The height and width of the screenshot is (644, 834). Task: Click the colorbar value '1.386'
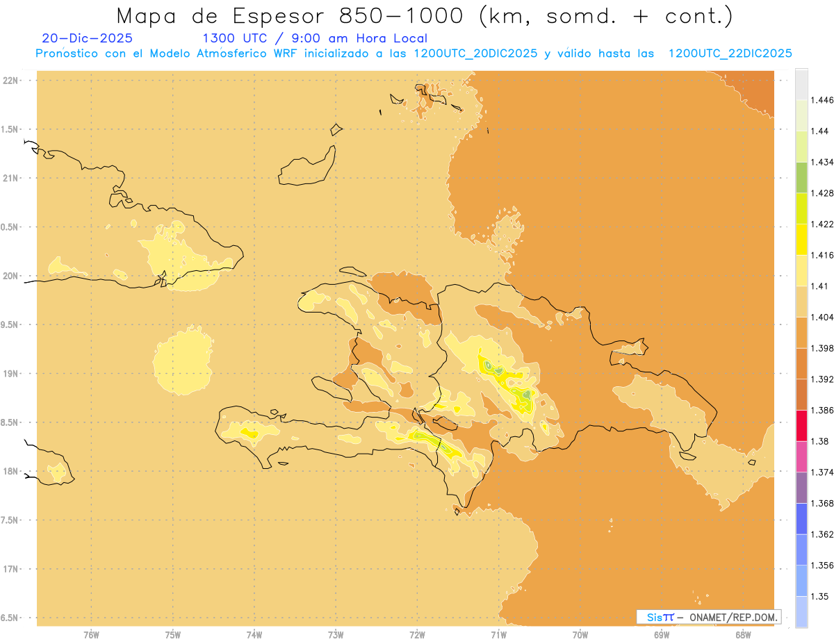tap(824, 410)
